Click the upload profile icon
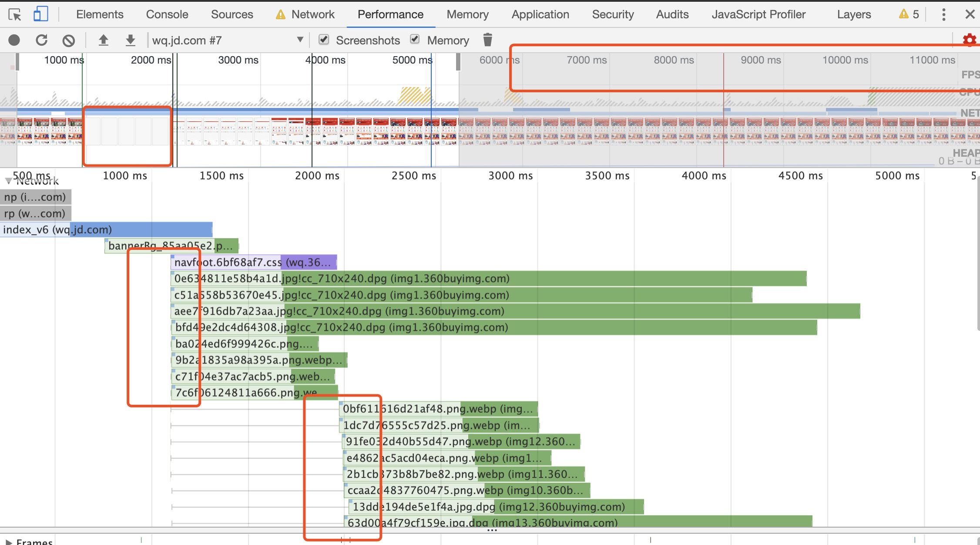Viewport: 980px width, 545px height. click(x=104, y=40)
